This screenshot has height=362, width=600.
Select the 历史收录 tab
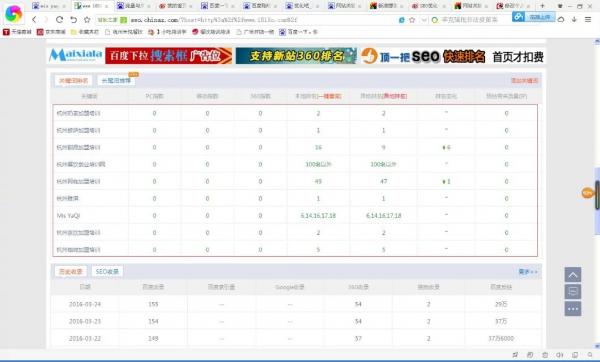coord(71,271)
